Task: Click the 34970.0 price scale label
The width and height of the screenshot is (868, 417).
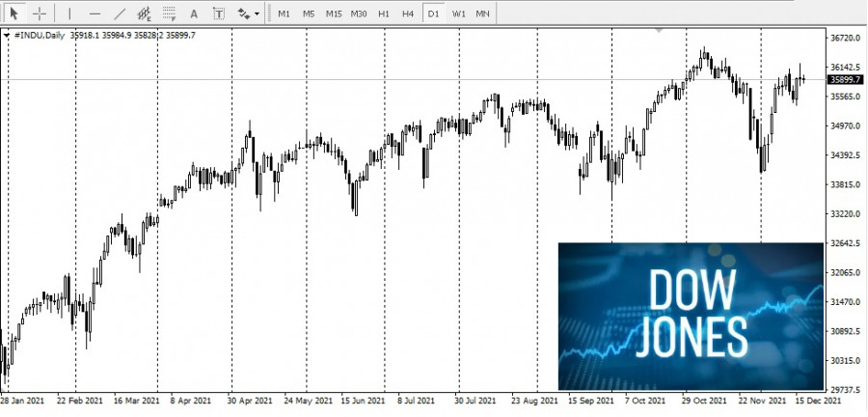Action: click(846, 125)
